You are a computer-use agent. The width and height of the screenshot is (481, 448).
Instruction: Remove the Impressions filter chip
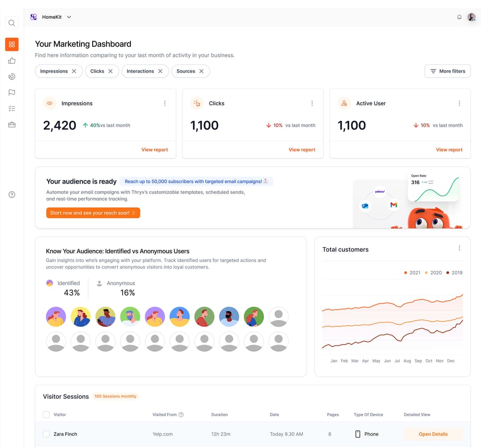(74, 71)
